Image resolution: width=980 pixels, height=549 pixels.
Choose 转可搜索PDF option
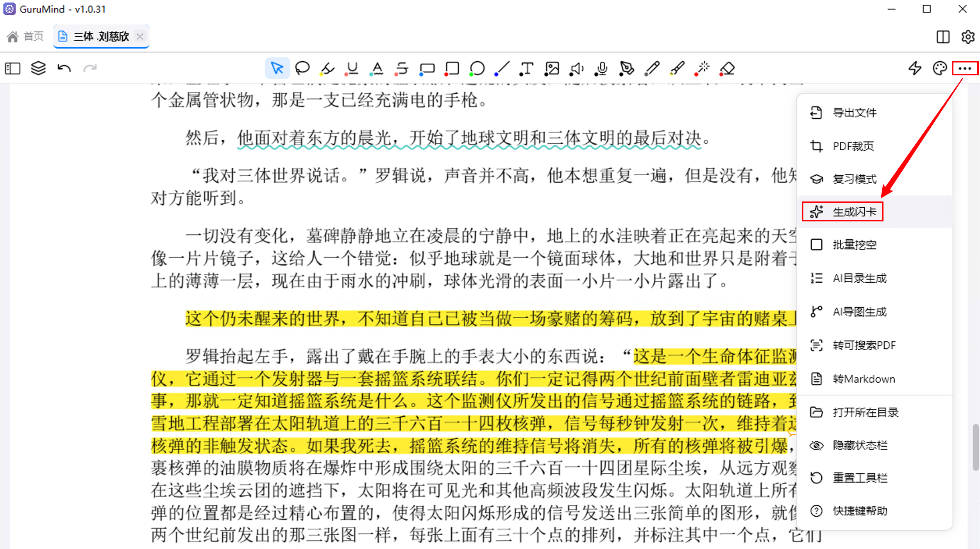(x=874, y=345)
